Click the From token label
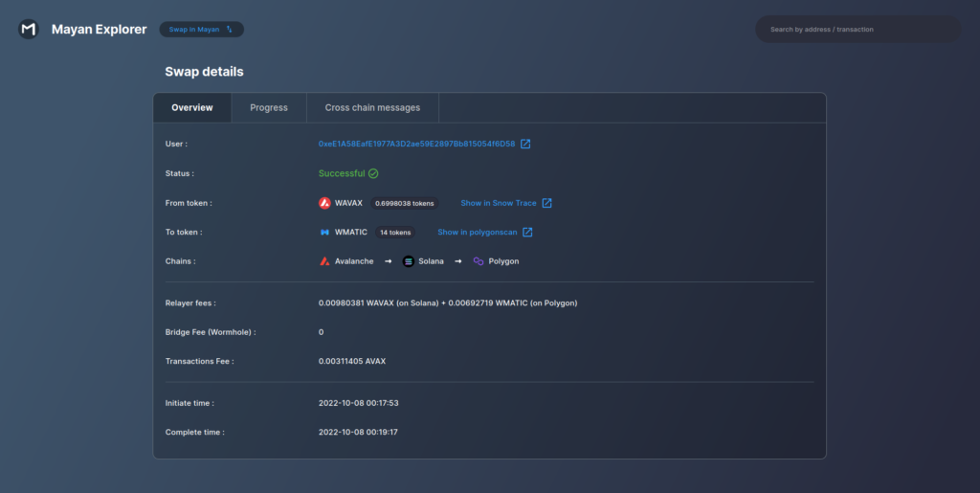The image size is (980, 493). [x=189, y=203]
